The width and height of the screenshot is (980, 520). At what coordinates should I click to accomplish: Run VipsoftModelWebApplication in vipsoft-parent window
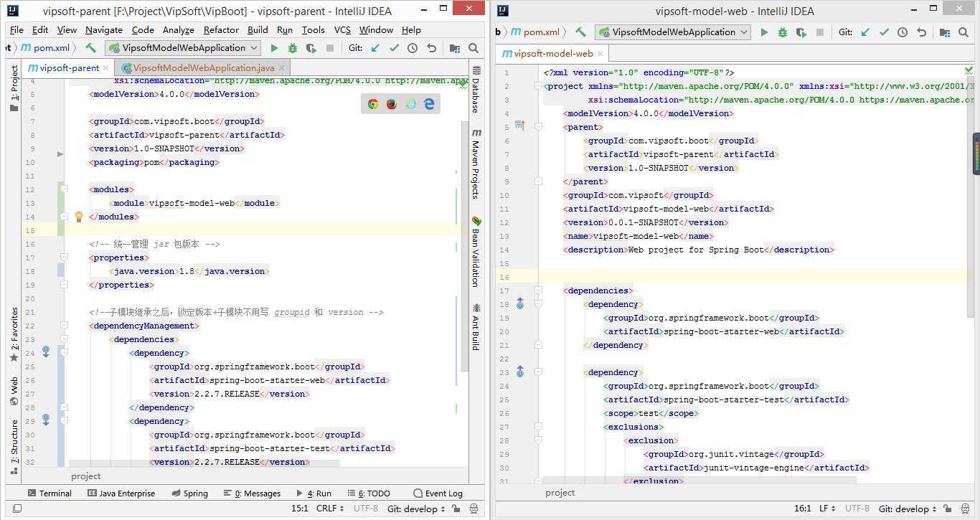(x=274, y=48)
